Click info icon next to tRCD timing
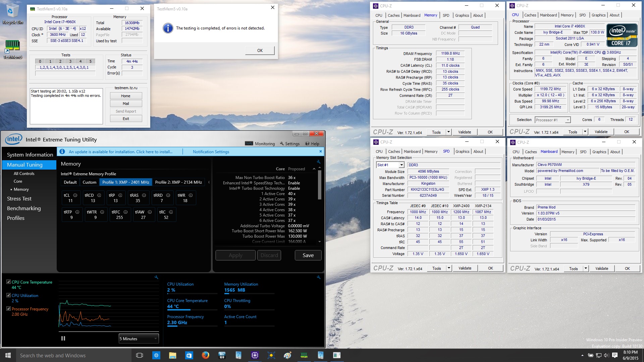644x362 pixels. click(99, 195)
